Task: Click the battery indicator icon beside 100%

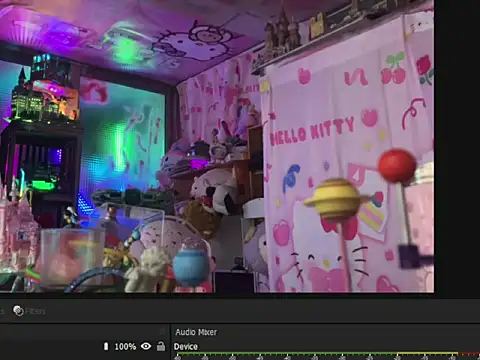Action: (x=106, y=346)
